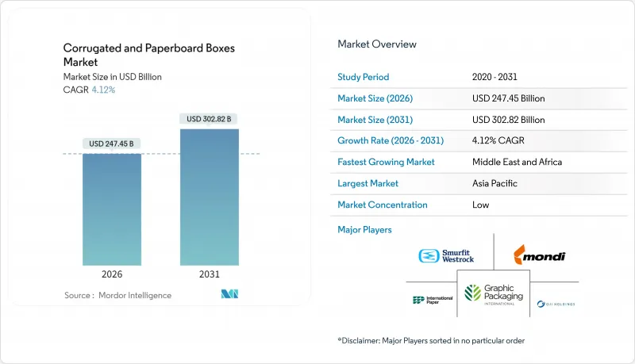Click the 2031 market size bar
The height and width of the screenshot is (364, 635).
(210, 197)
